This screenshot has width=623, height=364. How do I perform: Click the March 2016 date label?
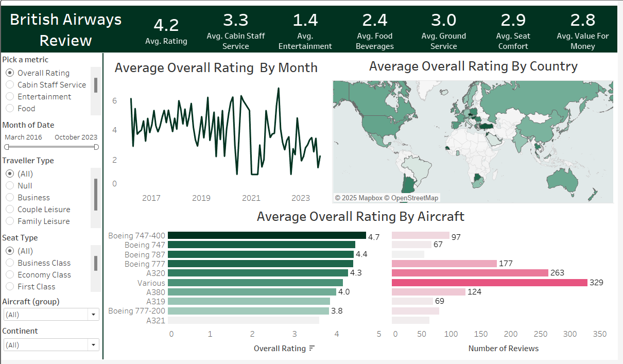click(x=24, y=137)
